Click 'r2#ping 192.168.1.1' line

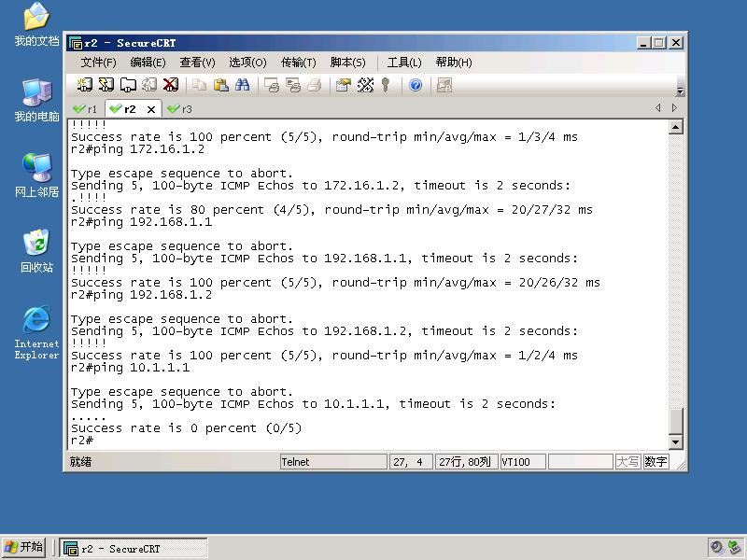click(x=142, y=222)
